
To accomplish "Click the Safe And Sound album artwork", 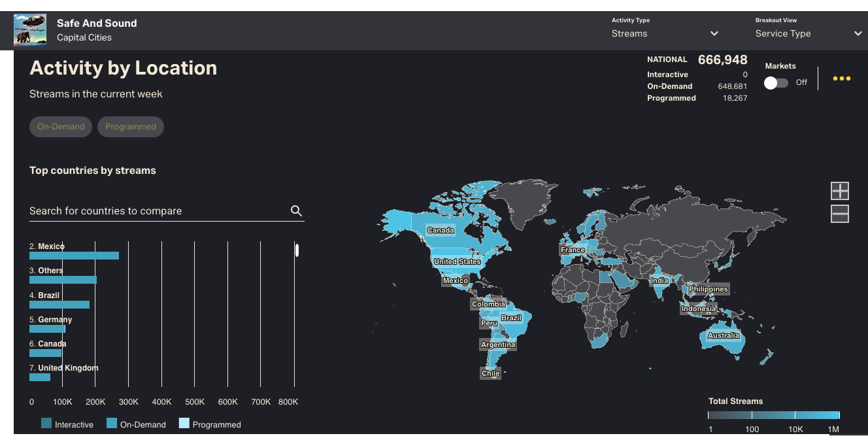I will pos(30,30).
